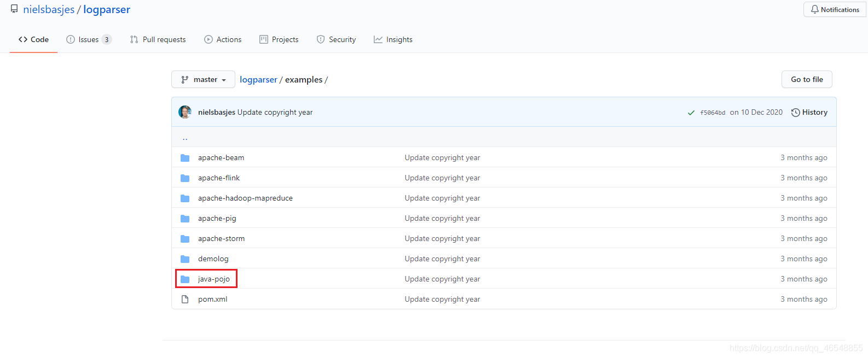868x358 pixels.
Task: Click the demolog folder icon
Action: point(185,259)
